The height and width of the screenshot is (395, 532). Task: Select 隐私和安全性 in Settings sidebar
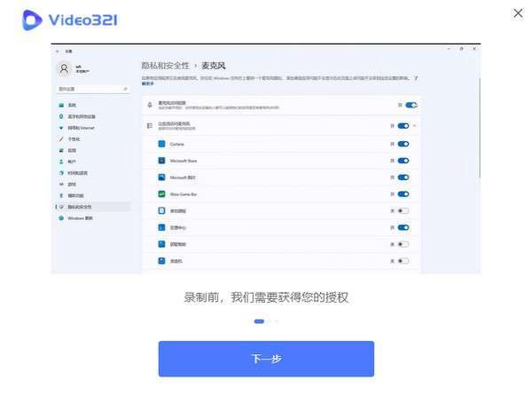pyautogui.click(x=93, y=207)
